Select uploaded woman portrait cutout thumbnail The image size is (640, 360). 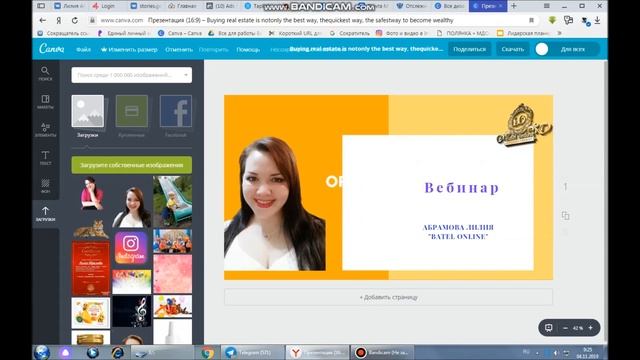coord(131,207)
